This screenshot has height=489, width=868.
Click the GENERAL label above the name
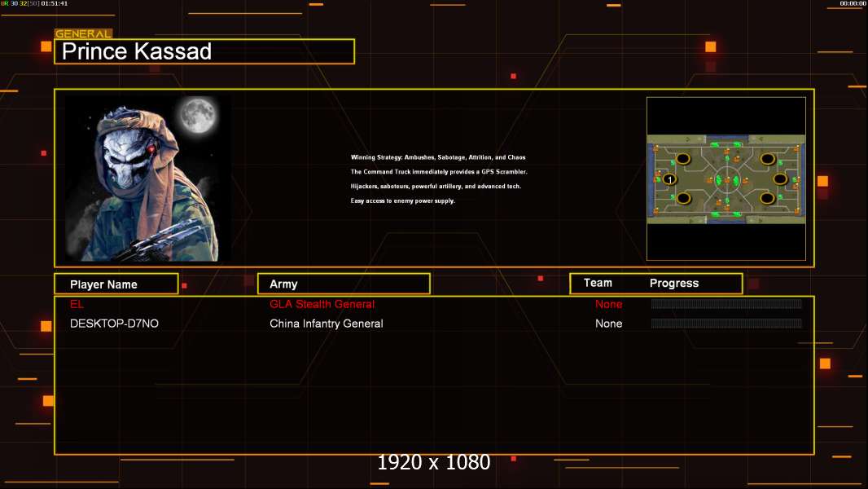coord(83,33)
